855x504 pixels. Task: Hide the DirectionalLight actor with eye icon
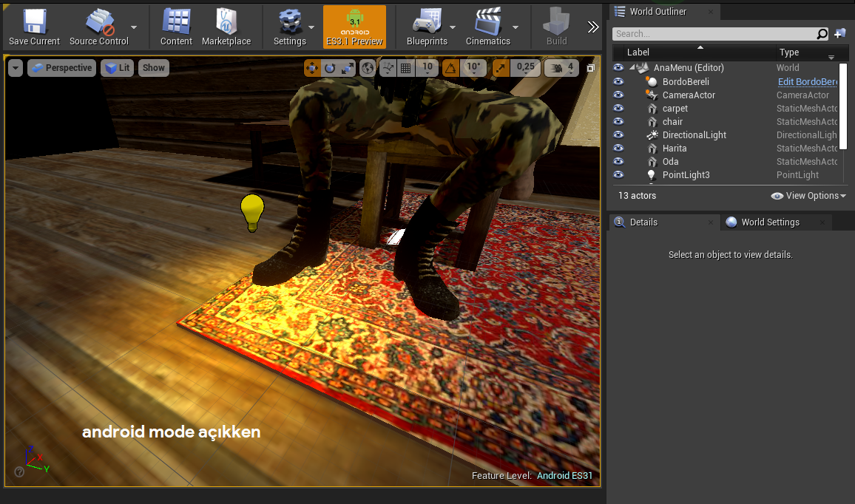[618, 134]
